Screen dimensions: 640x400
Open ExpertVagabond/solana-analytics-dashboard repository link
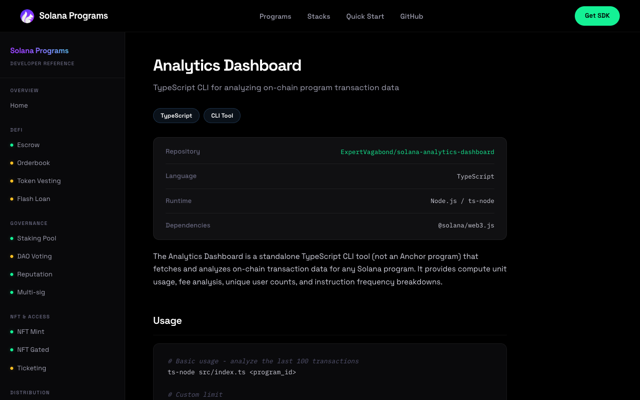tap(417, 152)
